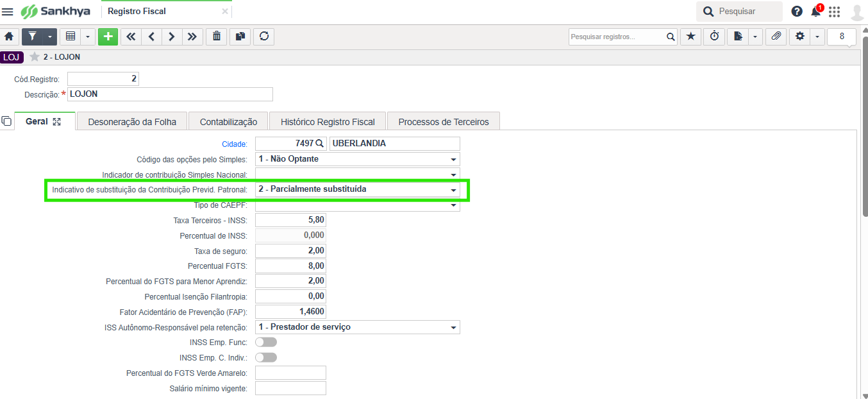The height and width of the screenshot is (399, 868).
Task: Go to the previous record
Action: tap(151, 37)
